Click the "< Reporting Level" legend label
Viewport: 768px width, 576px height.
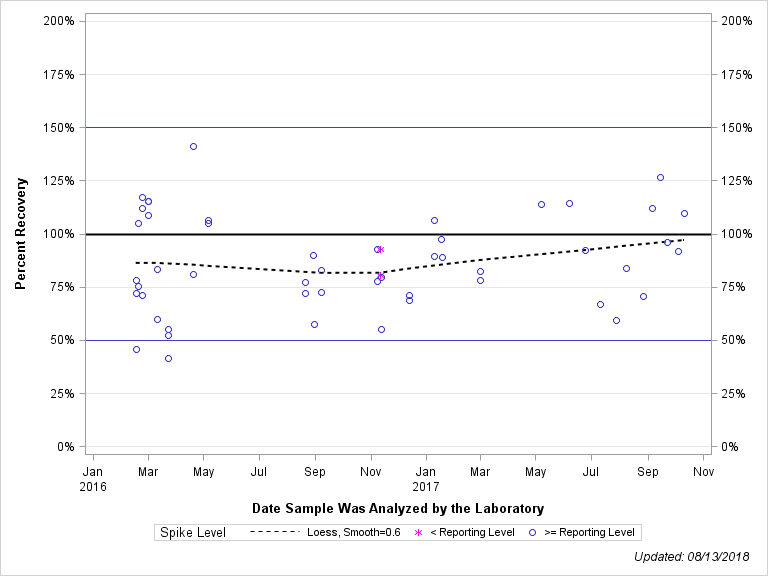pyautogui.click(x=472, y=532)
